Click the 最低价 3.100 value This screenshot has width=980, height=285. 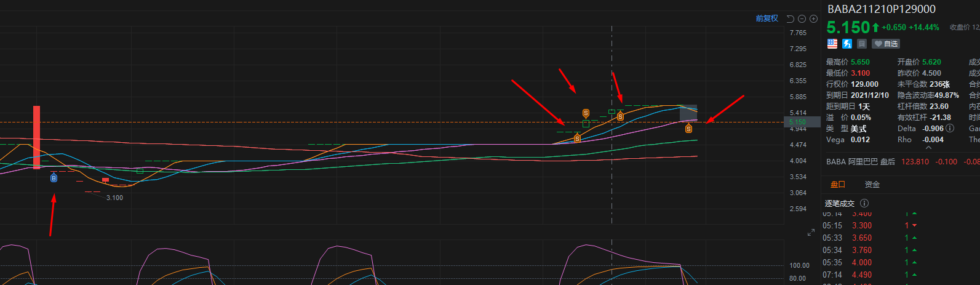point(860,73)
